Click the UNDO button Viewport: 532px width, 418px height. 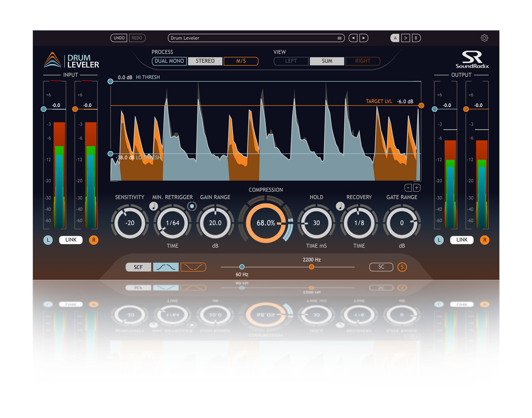[x=119, y=38]
